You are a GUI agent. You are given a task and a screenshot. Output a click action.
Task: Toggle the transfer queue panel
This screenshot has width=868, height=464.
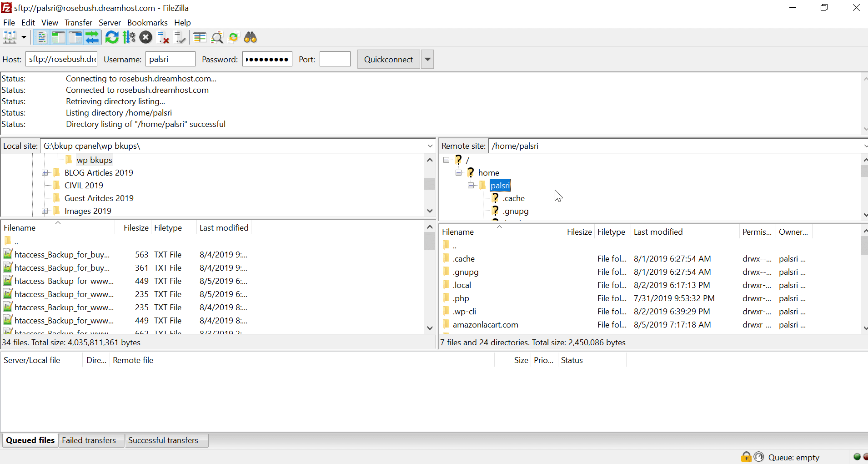tap(92, 37)
